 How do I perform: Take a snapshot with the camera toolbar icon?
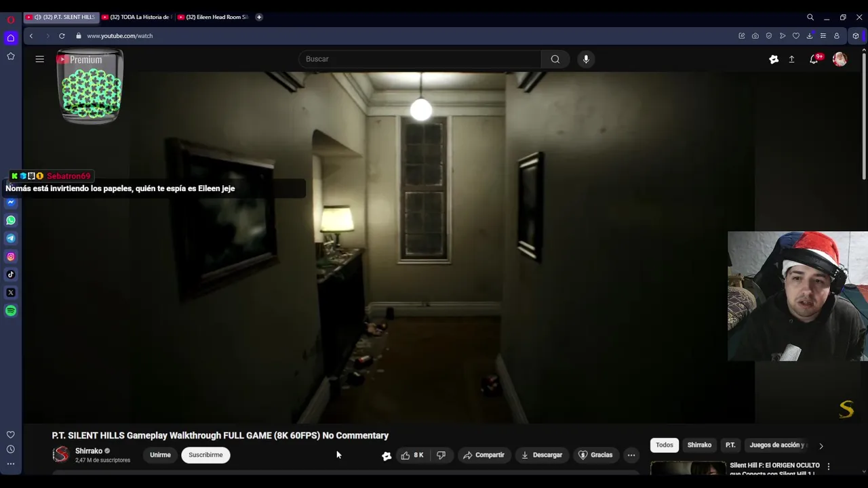[x=755, y=36]
